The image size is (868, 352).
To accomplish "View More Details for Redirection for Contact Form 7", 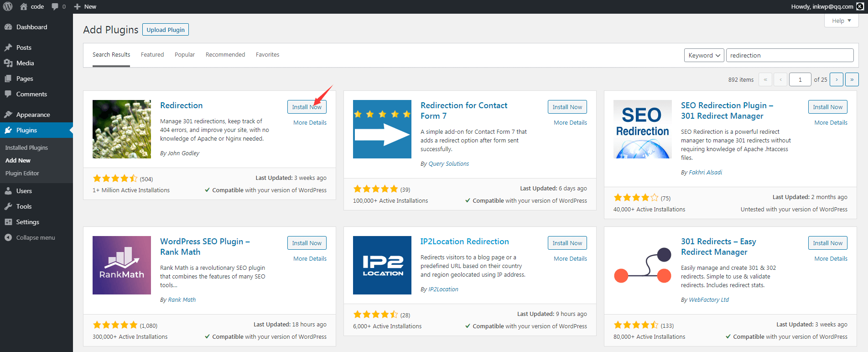I will click(570, 123).
